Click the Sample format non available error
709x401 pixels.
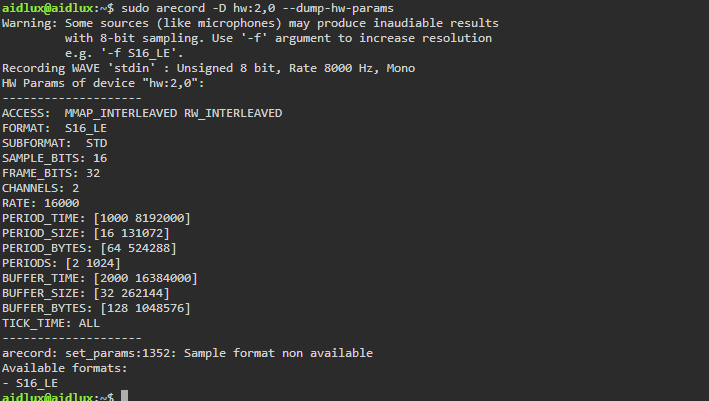click(278, 353)
